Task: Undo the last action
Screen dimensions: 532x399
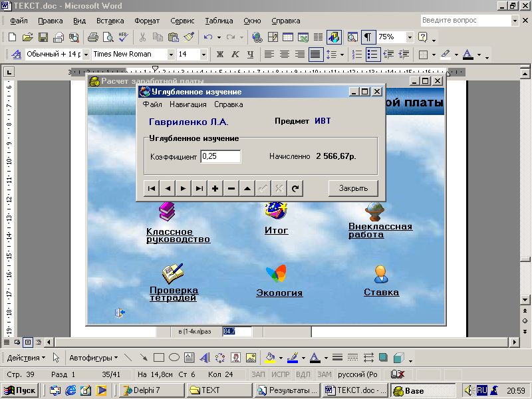Action: (208, 37)
